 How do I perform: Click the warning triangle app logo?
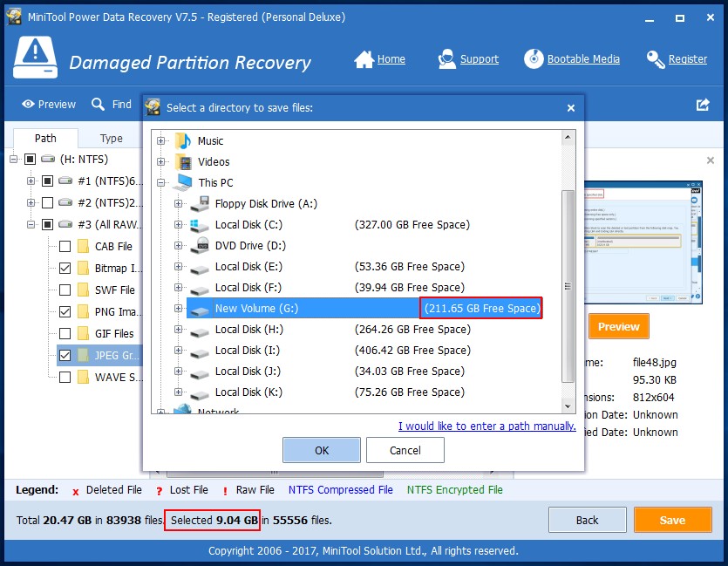tap(34, 52)
